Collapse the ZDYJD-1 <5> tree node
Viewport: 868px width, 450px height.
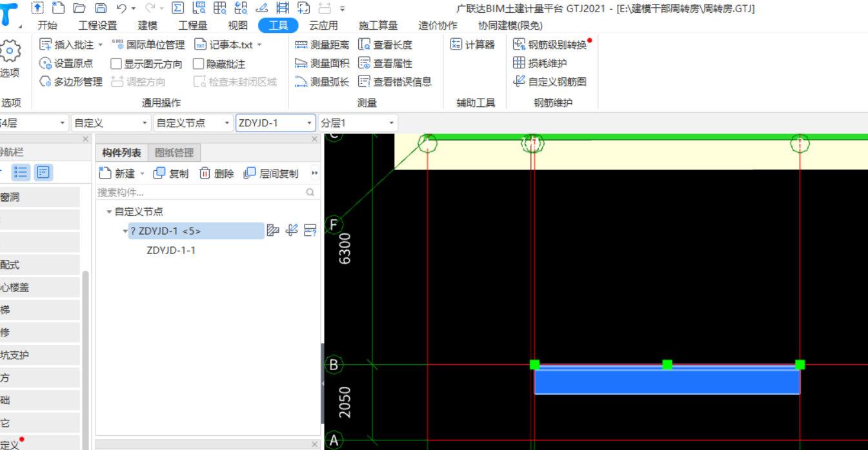click(125, 231)
